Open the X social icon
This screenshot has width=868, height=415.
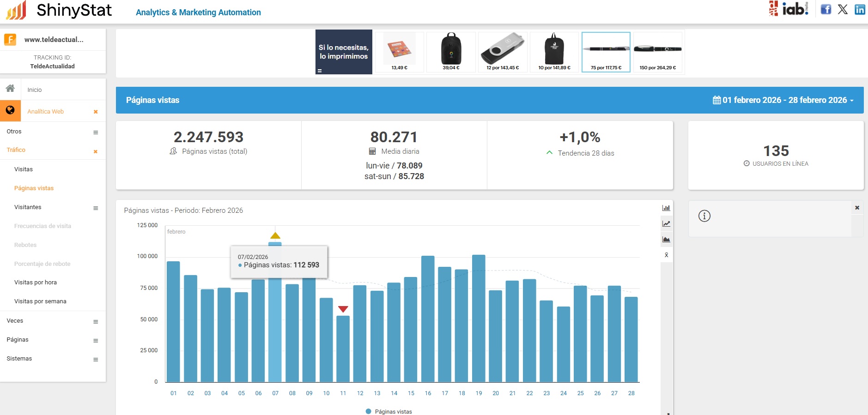coord(843,9)
